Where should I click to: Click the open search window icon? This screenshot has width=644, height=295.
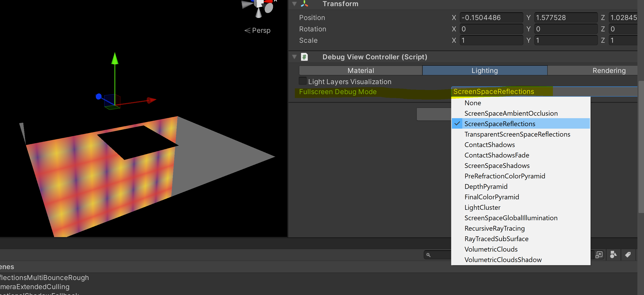click(599, 255)
